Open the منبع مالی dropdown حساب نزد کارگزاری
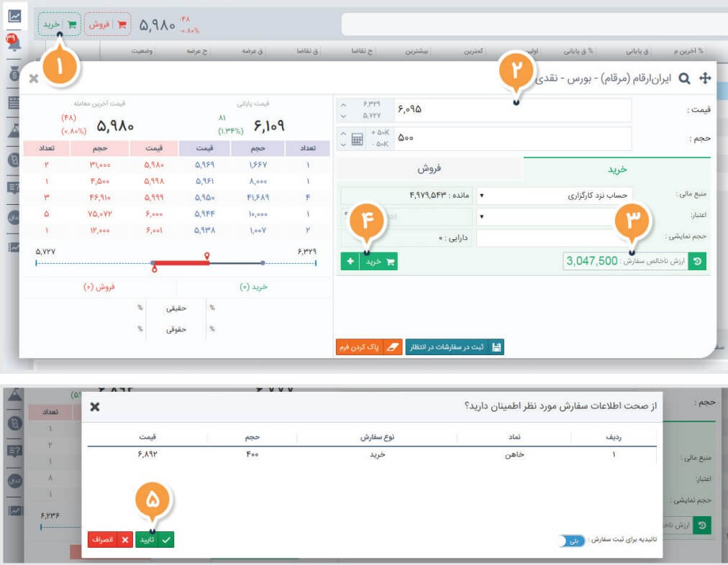Viewport: 728px width, 565px height. click(555, 196)
